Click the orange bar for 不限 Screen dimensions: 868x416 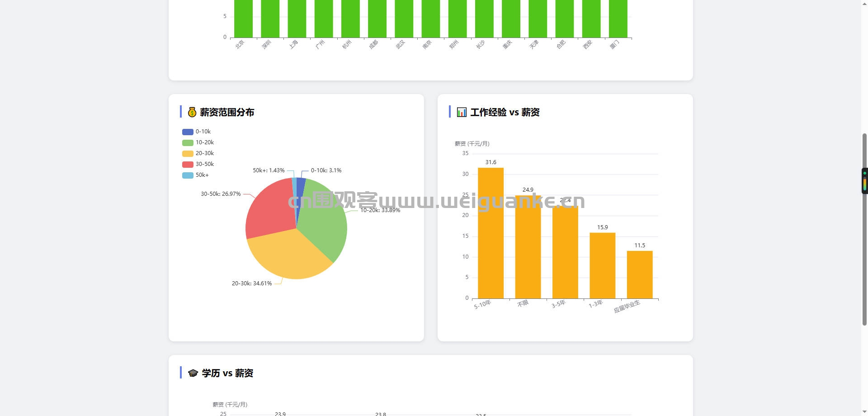click(528, 247)
